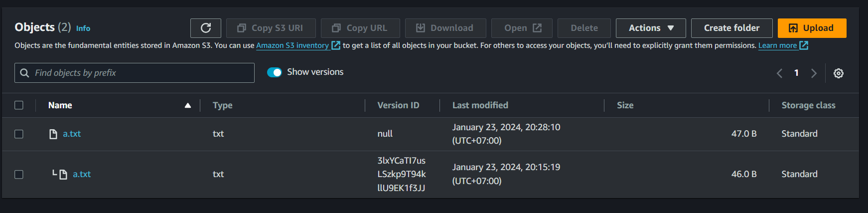Go to the next page arrow

pyautogui.click(x=814, y=73)
